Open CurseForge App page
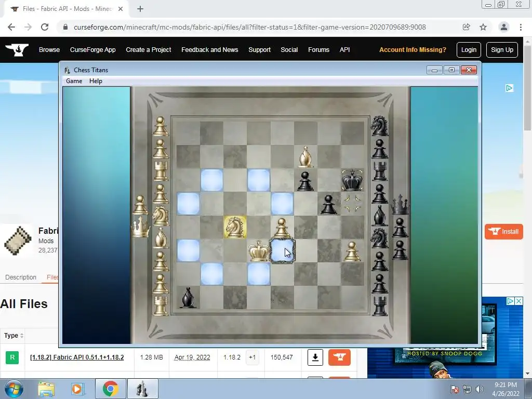The height and width of the screenshot is (399, 532). point(92,49)
